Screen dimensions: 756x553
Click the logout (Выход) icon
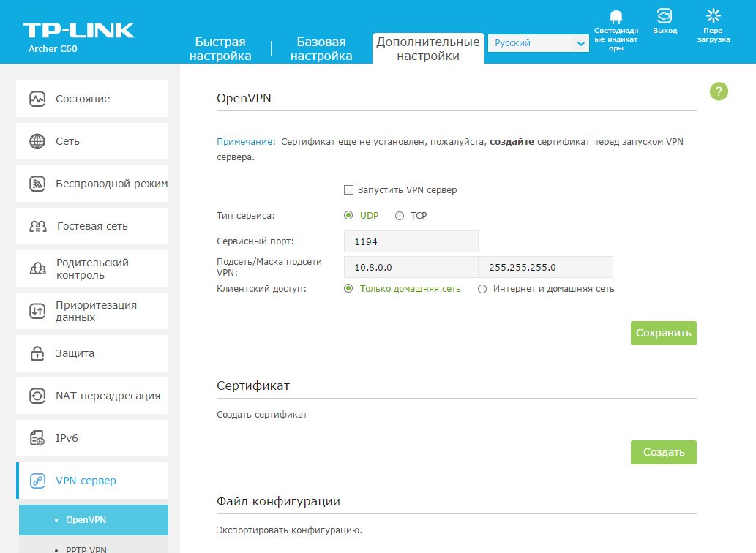point(665,16)
